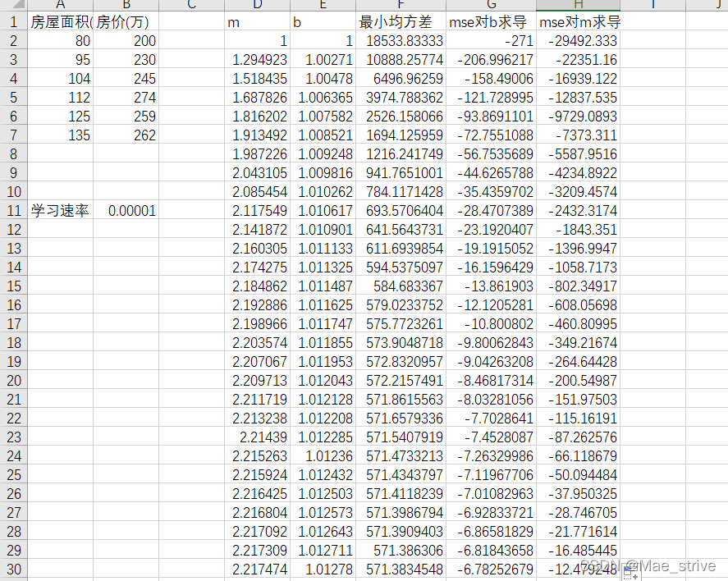
Task: Click cell with area value 112
Action: tap(61, 98)
